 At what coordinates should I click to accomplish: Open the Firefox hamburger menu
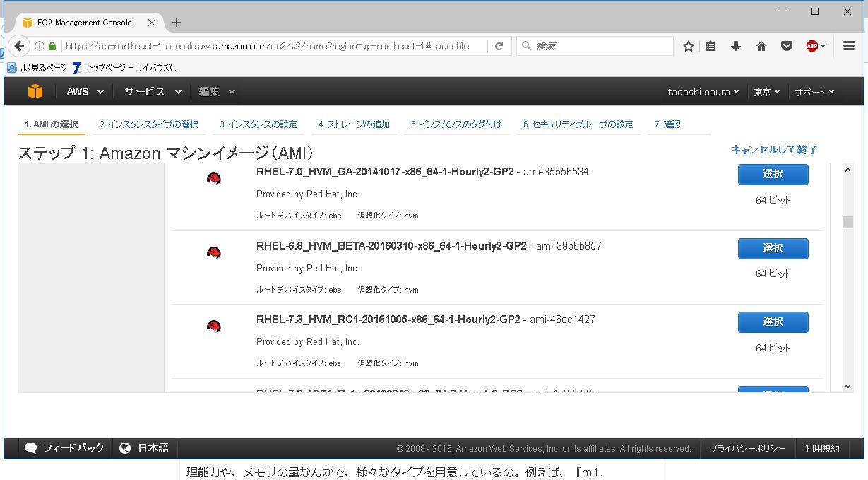(x=849, y=46)
